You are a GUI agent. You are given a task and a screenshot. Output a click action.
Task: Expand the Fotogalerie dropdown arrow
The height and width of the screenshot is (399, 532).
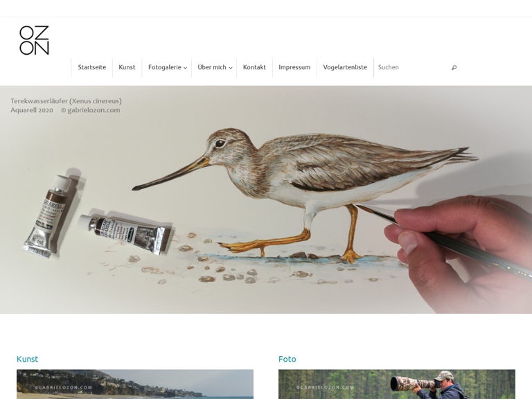pyautogui.click(x=185, y=68)
